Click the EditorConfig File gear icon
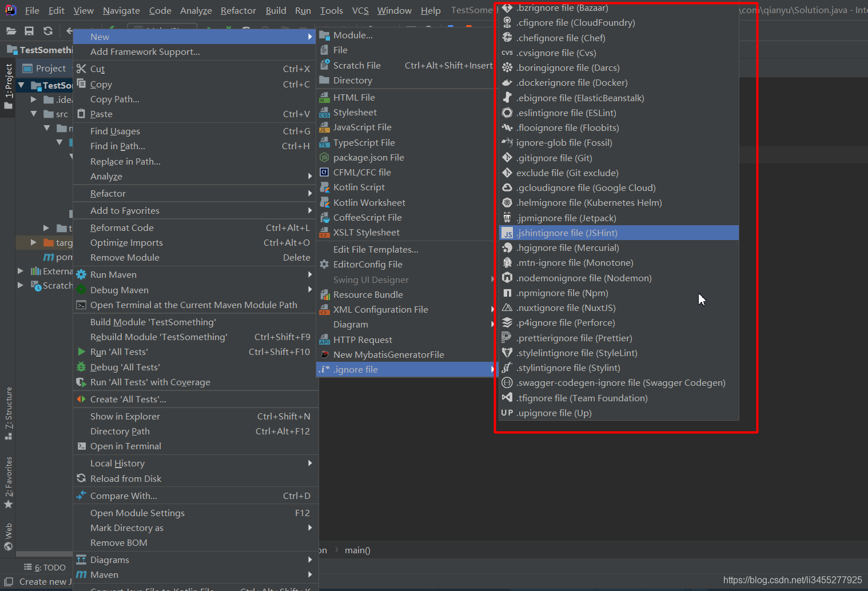Viewport: 868px width, 591px height. pos(325,264)
